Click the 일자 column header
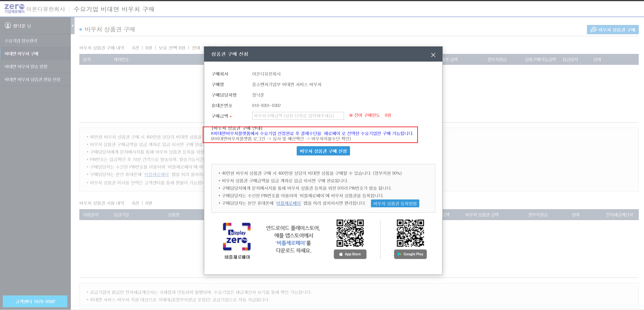 [87, 60]
